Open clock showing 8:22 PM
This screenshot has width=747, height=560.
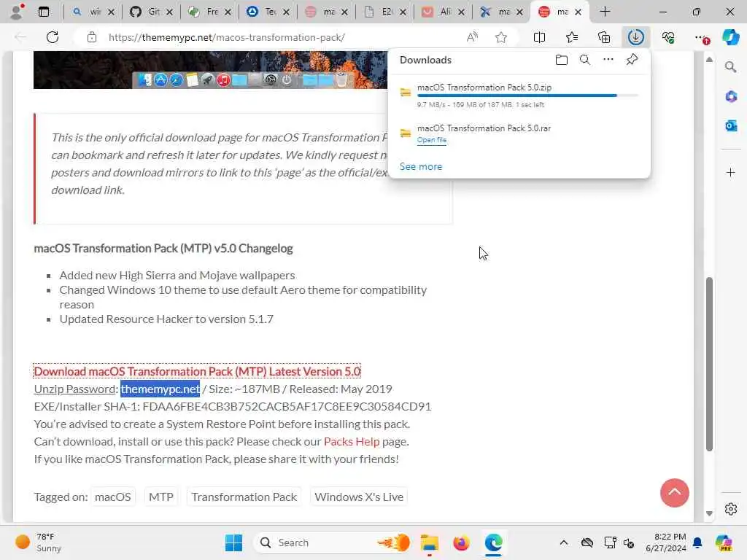point(665,542)
